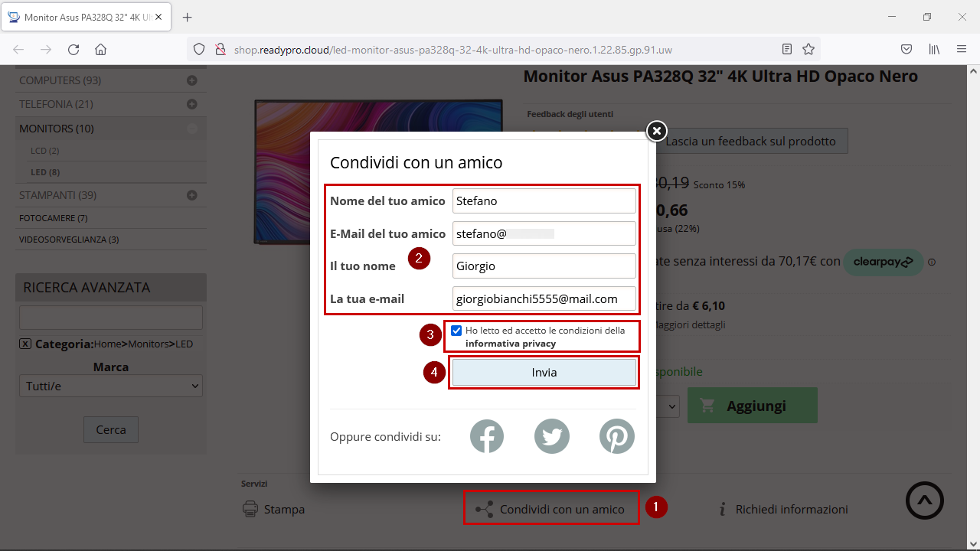The image size is (980, 551).
Task: Open the informativa privacy link
Action: click(511, 344)
